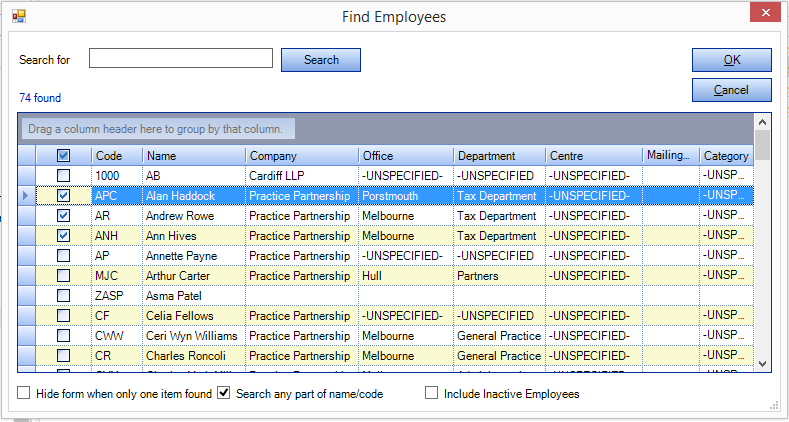This screenshot has height=422, width=789.
Task: Sort by the Mailing column header
Action: [x=671, y=156]
